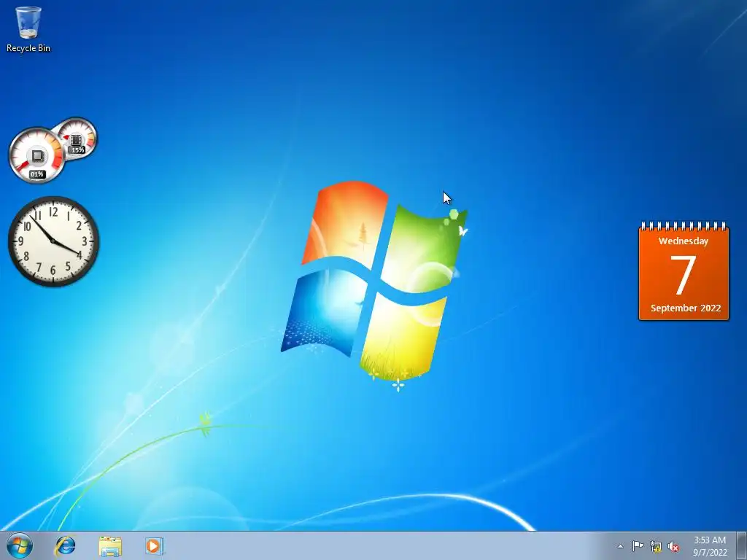Launch Windows Media Player from the taskbar
The height and width of the screenshot is (560, 747).
click(155, 545)
